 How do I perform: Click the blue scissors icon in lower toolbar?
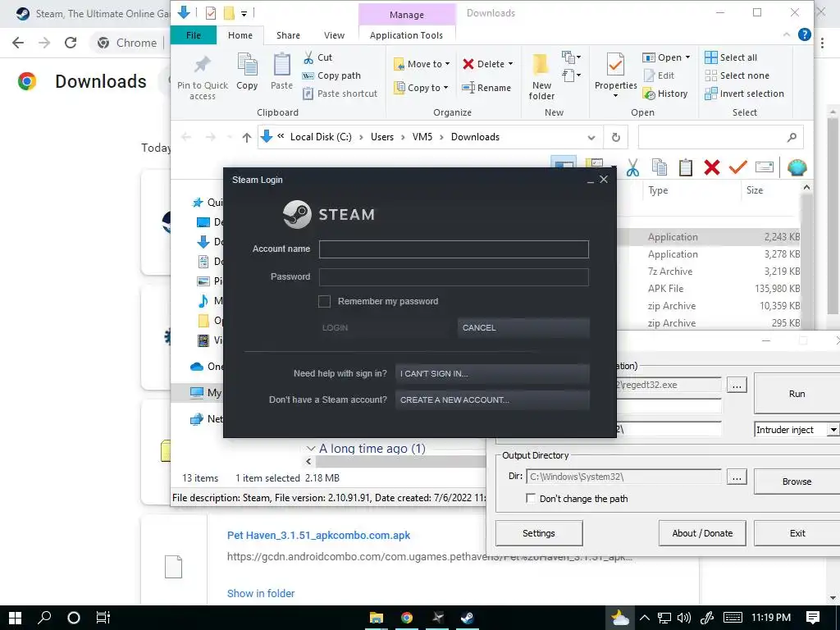(632, 167)
